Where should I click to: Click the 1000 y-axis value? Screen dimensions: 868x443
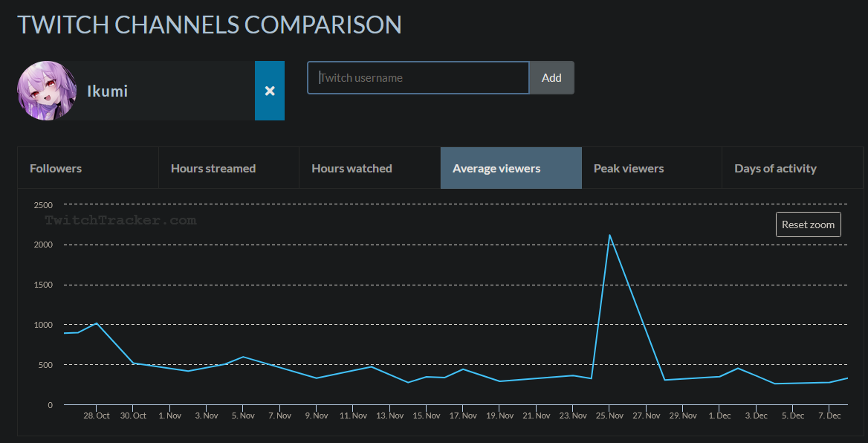[x=43, y=325]
